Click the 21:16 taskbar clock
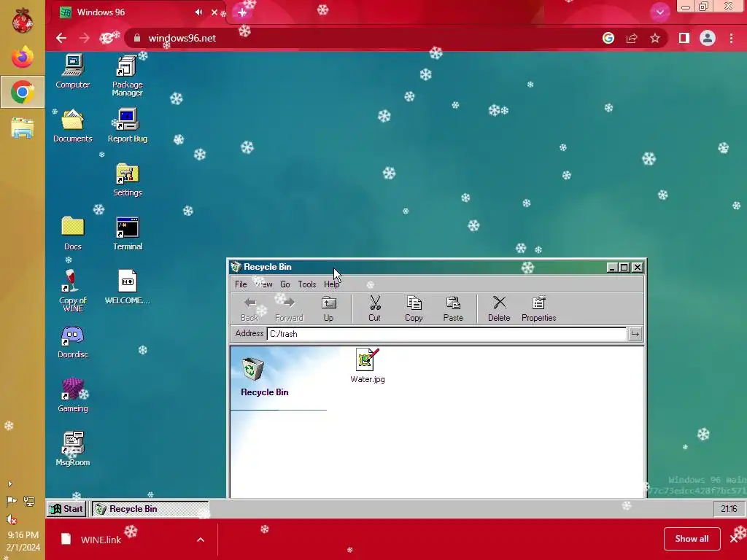The width and height of the screenshot is (747, 560). 729,508
